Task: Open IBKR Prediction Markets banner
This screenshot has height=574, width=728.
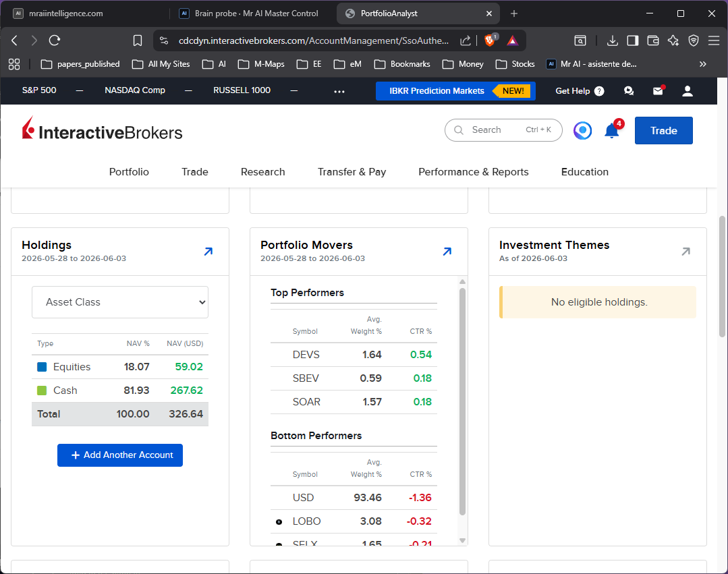Action: tap(455, 91)
